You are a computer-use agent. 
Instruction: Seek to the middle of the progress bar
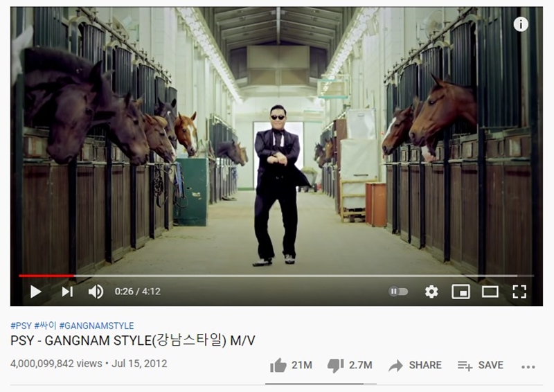pyautogui.click(x=276, y=276)
